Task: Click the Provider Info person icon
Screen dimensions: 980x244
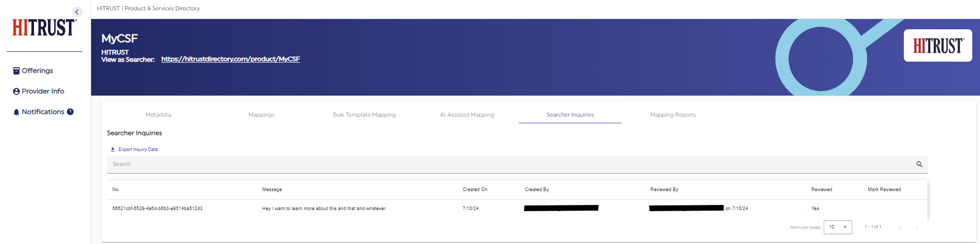Action: pos(16,91)
